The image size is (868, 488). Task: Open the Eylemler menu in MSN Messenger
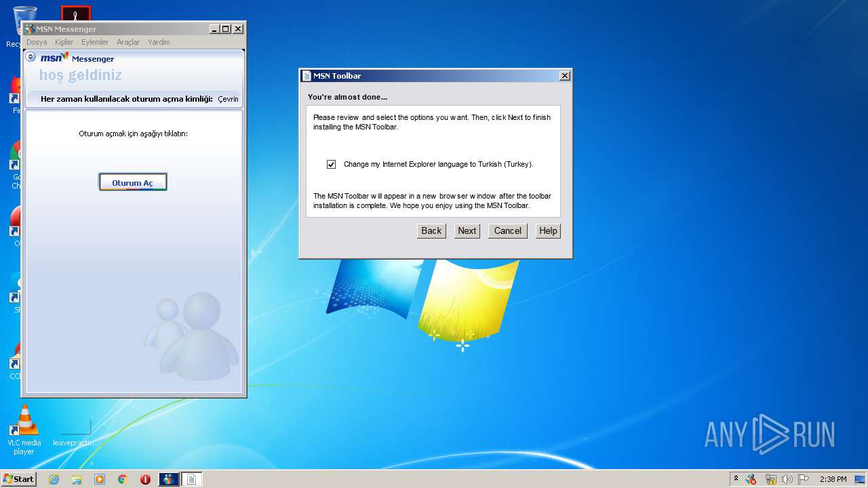[x=95, y=42]
